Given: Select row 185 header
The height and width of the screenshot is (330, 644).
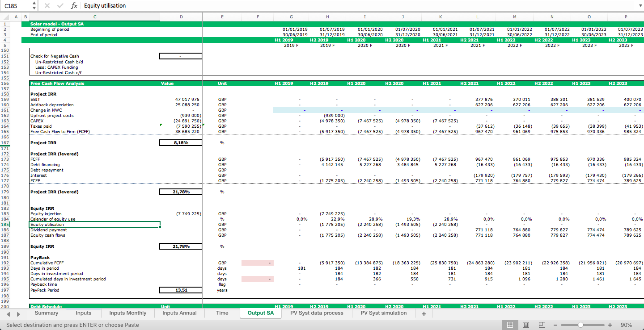Looking at the screenshot, I should [x=4, y=225].
